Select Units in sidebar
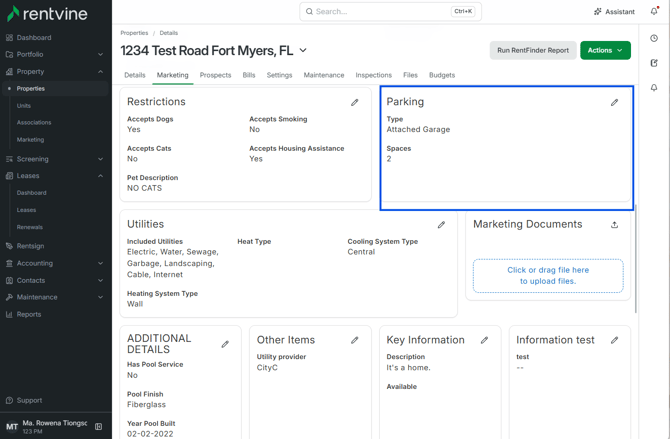The image size is (670, 439). pos(24,106)
